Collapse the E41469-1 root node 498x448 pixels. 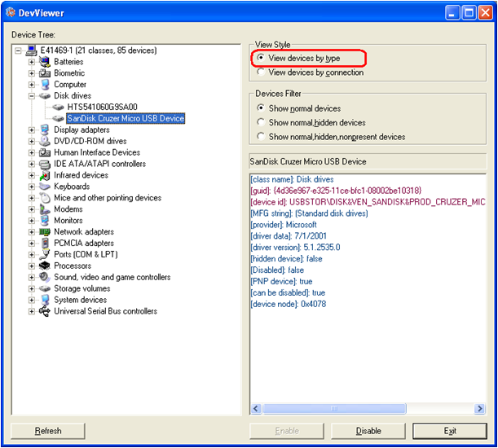[x=18, y=51]
